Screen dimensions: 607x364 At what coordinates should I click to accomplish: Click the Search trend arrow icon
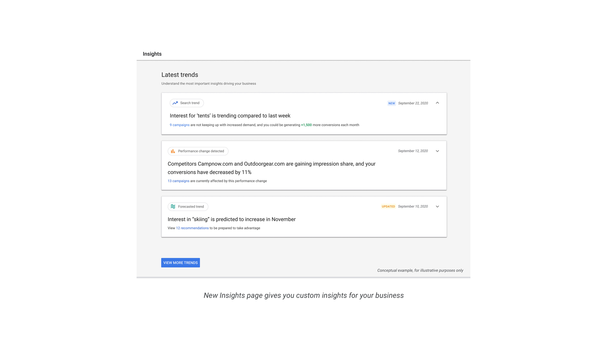(x=175, y=103)
